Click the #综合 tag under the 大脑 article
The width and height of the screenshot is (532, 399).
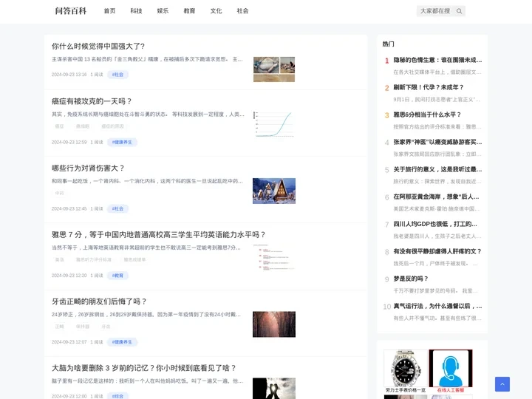[x=117, y=396]
